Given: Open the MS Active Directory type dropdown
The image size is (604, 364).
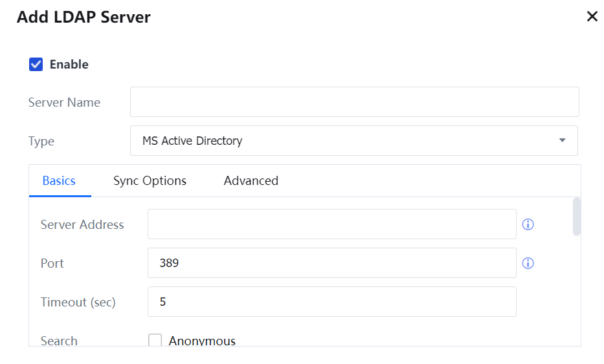Looking at the screenshot, I should tap(353, 140).
